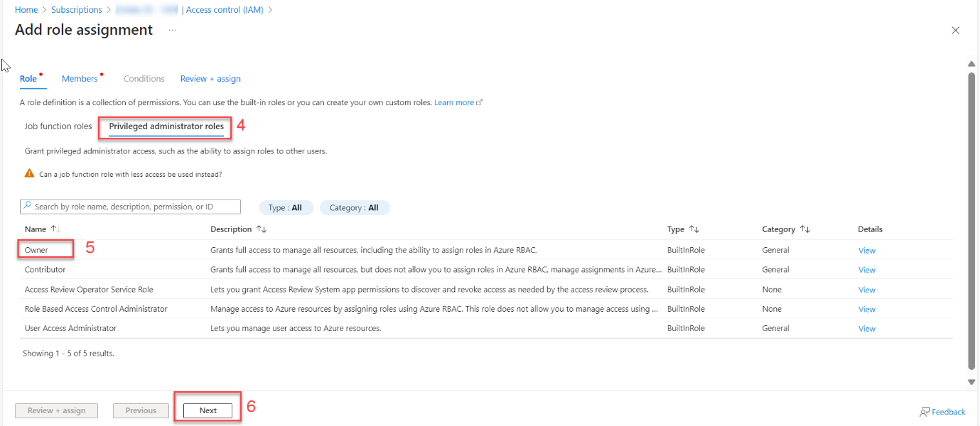
Task: Switch to the Members tab
Action: pyautogui.click(x=80, y=79)
